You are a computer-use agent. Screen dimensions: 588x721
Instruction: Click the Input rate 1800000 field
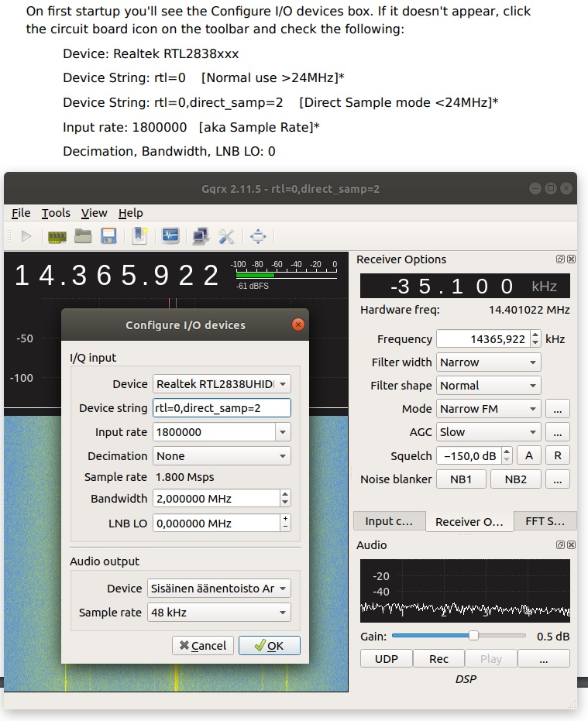coord(214,432)
